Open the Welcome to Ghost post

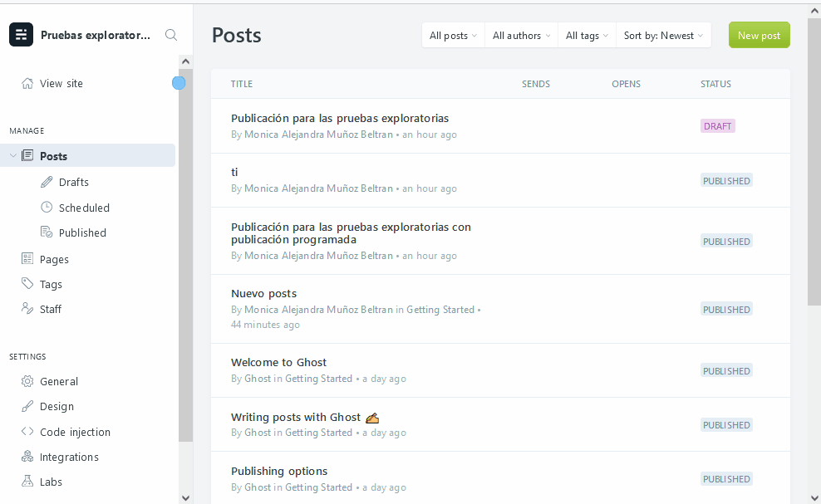[278, 362]
